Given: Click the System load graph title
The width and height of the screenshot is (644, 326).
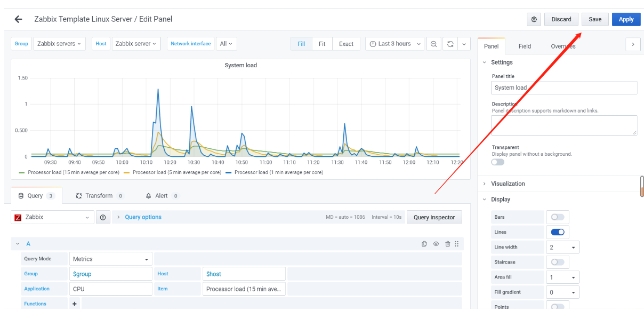Looking at the screenshot, I should pyautogui.click(x=241, y=65).
